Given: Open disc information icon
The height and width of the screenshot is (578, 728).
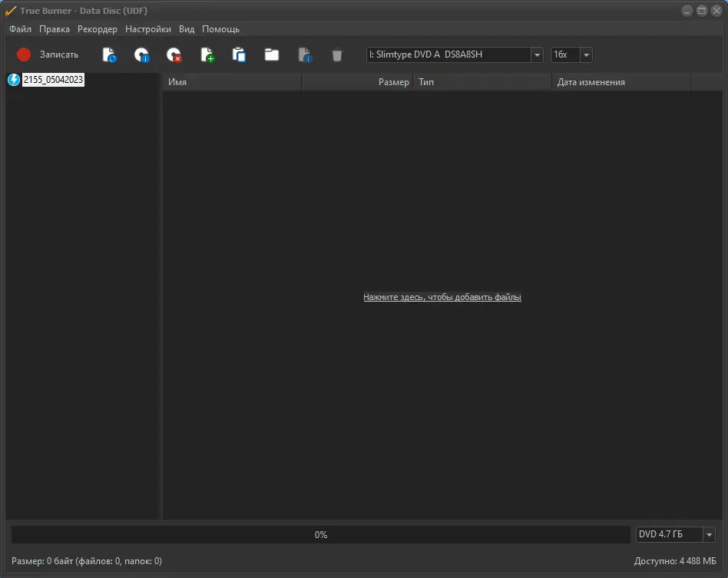Looking at the screenshot, I should [141, 54].
